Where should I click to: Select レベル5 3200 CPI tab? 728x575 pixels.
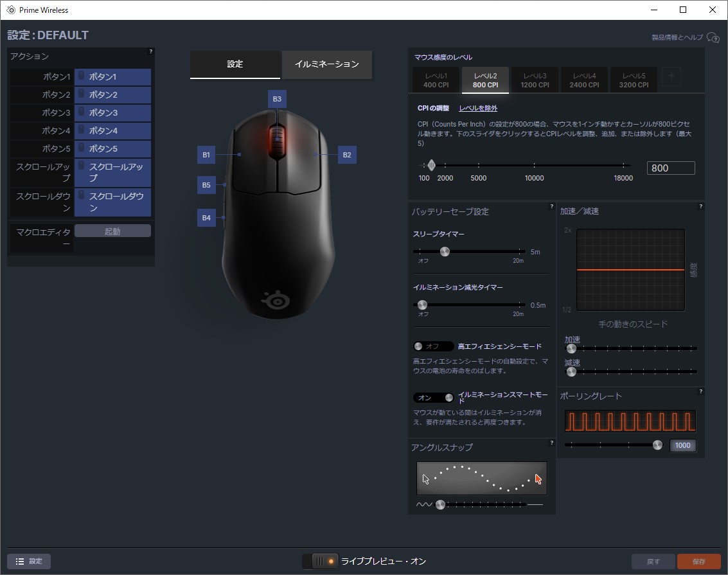coord(634,80)
